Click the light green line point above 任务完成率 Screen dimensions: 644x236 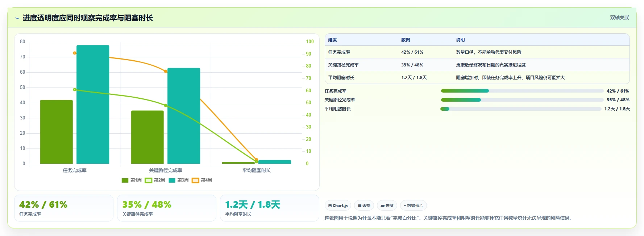(x=75, y=89)
